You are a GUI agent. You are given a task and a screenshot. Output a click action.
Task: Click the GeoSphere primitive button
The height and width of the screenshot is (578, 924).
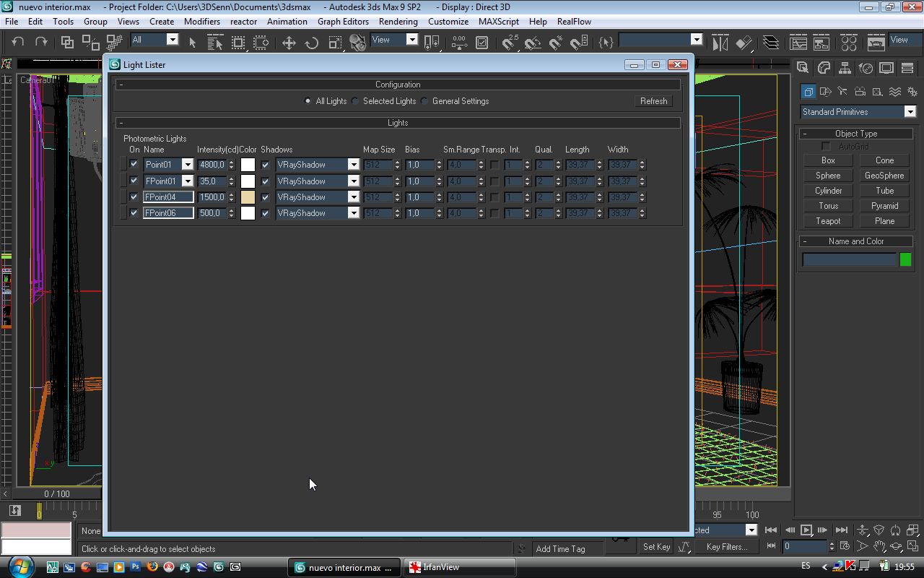(x=884, y=176)
